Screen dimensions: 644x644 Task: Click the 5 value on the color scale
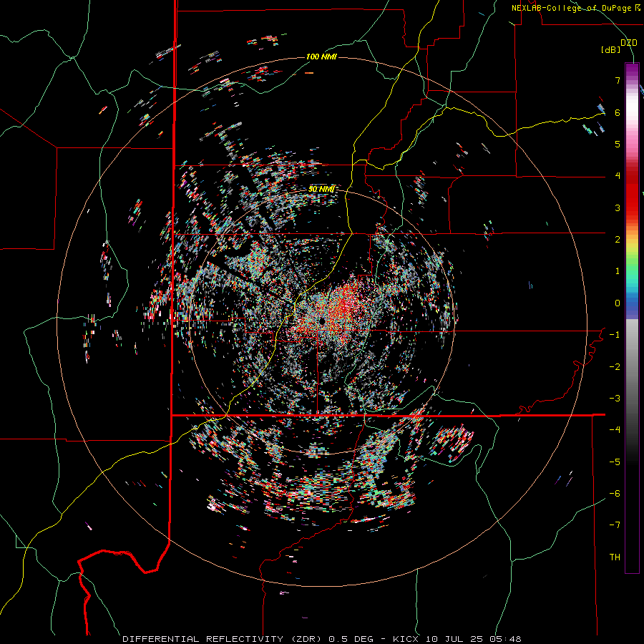(618, 144)
